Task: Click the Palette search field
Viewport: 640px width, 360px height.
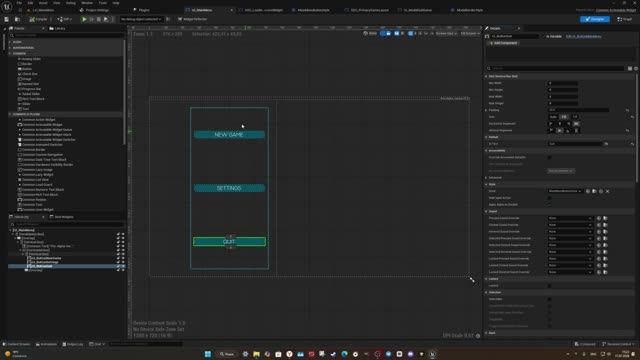Action: (67, 36)
